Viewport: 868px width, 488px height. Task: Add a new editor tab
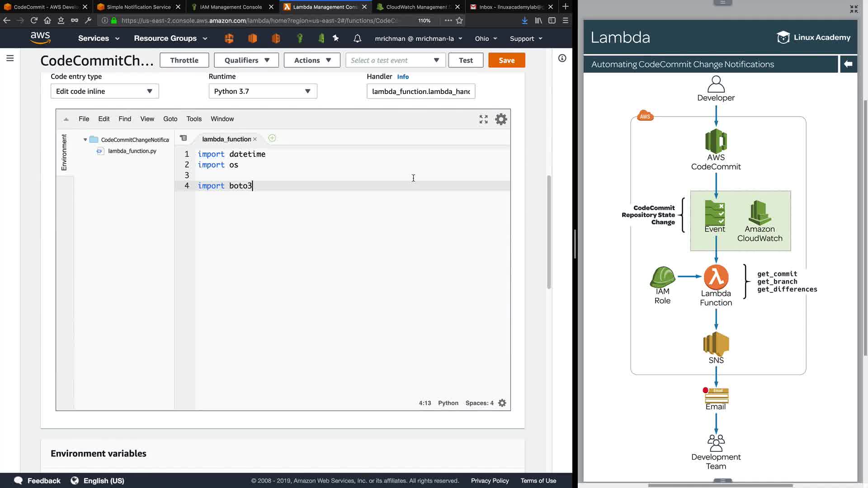(x=272, y=138)
